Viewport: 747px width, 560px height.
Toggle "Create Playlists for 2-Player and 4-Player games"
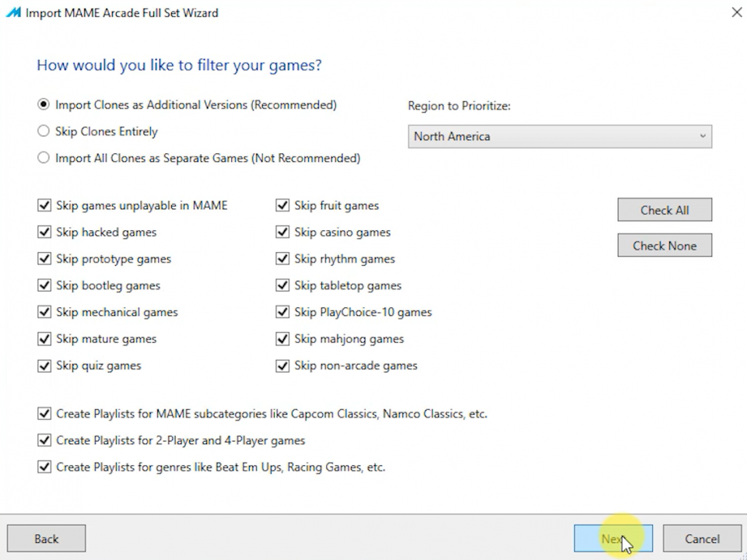pos(44,440)
